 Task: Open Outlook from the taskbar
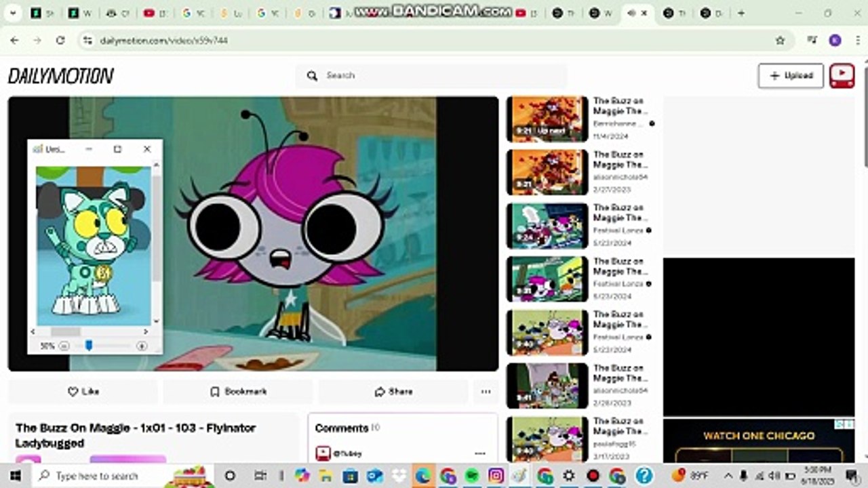click(374, 476)
